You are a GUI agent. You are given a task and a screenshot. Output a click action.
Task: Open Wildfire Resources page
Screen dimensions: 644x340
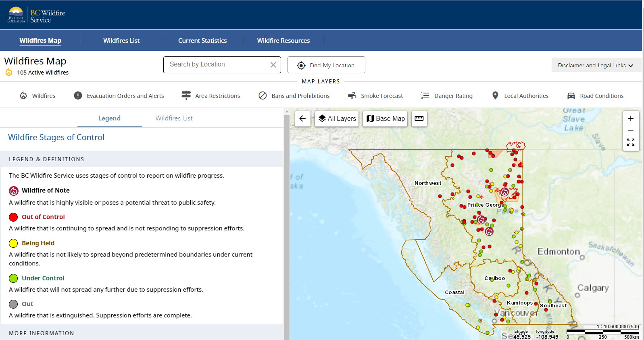tap(283, 41)
